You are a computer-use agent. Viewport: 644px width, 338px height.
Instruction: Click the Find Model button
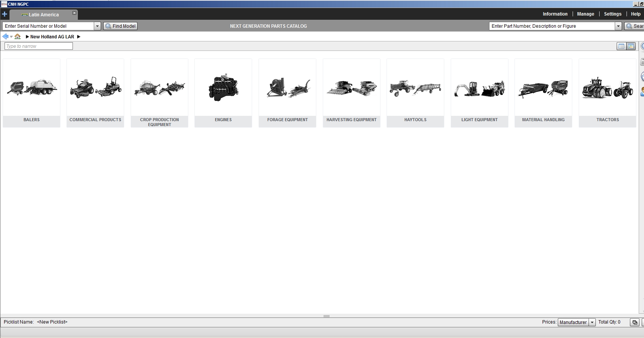[120, 26]
